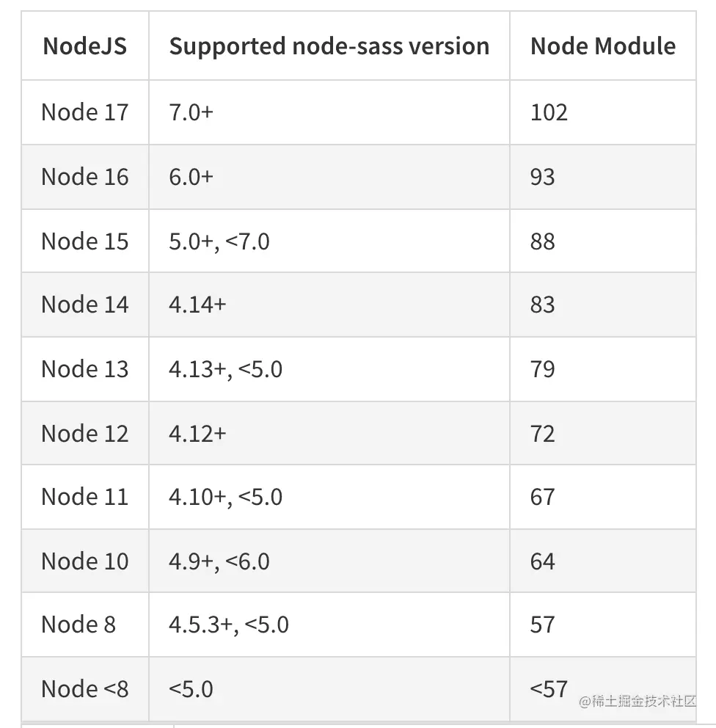
Task: Click the 7.0+ version cell
Action: 191,112
